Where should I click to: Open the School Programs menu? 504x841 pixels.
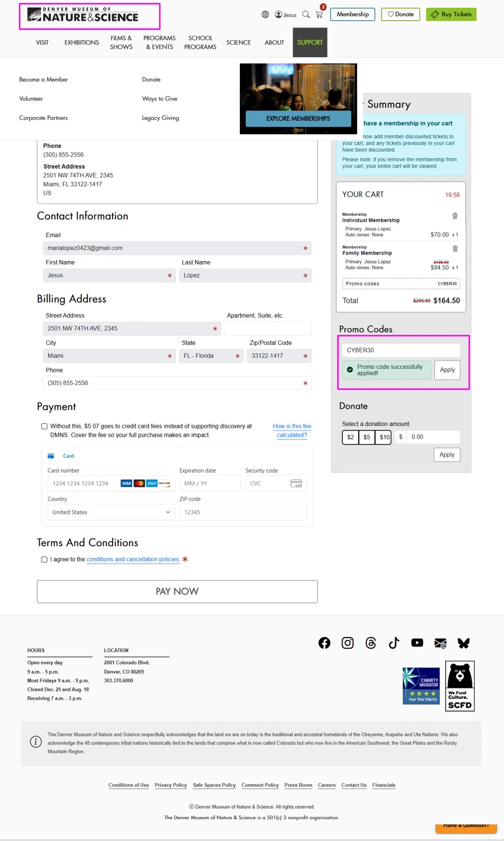(200, 43)
